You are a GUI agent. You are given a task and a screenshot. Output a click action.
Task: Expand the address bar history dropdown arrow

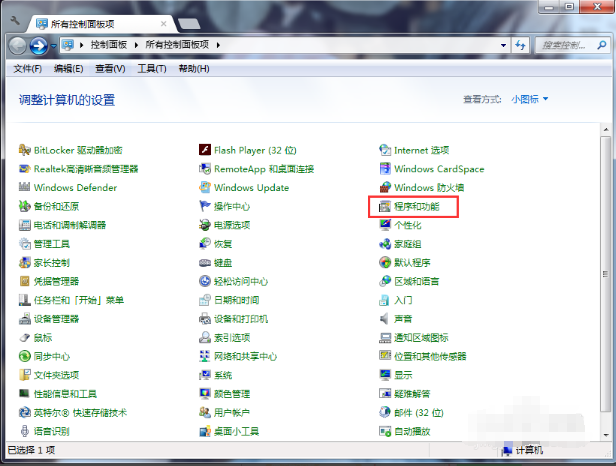click(503, 45)
